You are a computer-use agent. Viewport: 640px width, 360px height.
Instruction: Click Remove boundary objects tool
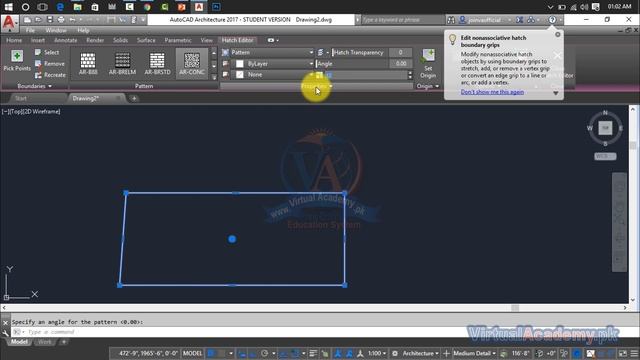coord(49,64)
